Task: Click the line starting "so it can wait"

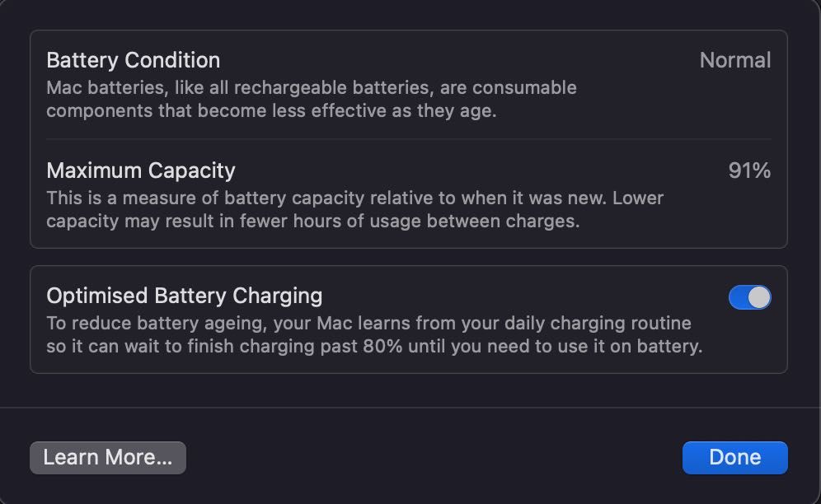Action: tap(374, 346)
